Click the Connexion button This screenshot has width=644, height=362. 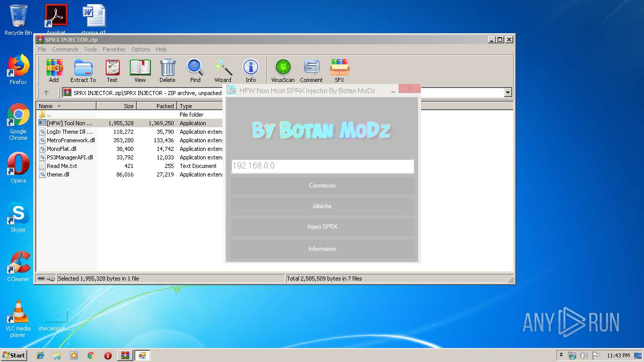coord(323,186)
